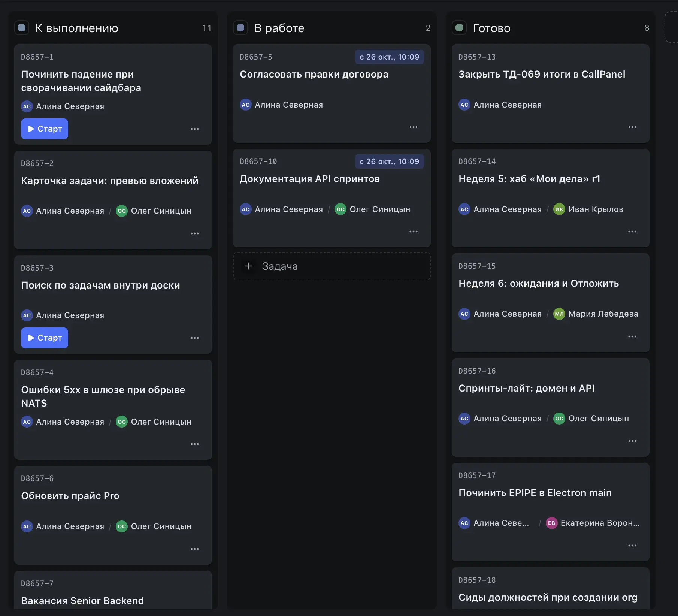The width and height of the screenshot is (678, 616).
Task: Click the task ID D8657-15
Action: coord(477,266)
